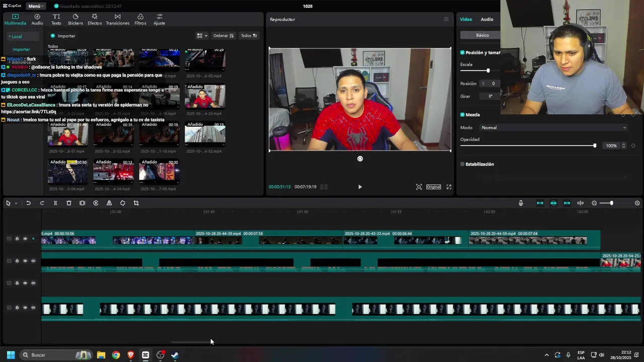Click the Buscar search box in taskbar
Image resolution: width=644 pixels, height=362 pixels.
click(55, 355)
